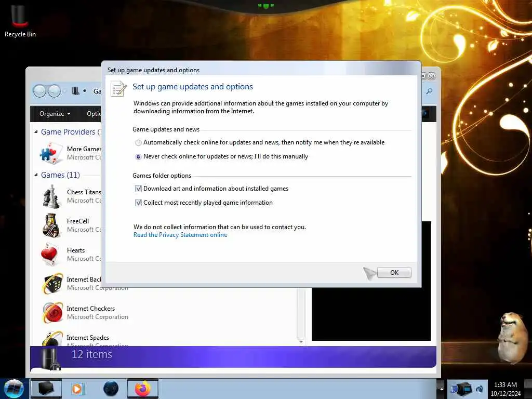Click the Hearts game name
The width and height of the screenshot is (532, 399).
point(76,250)
